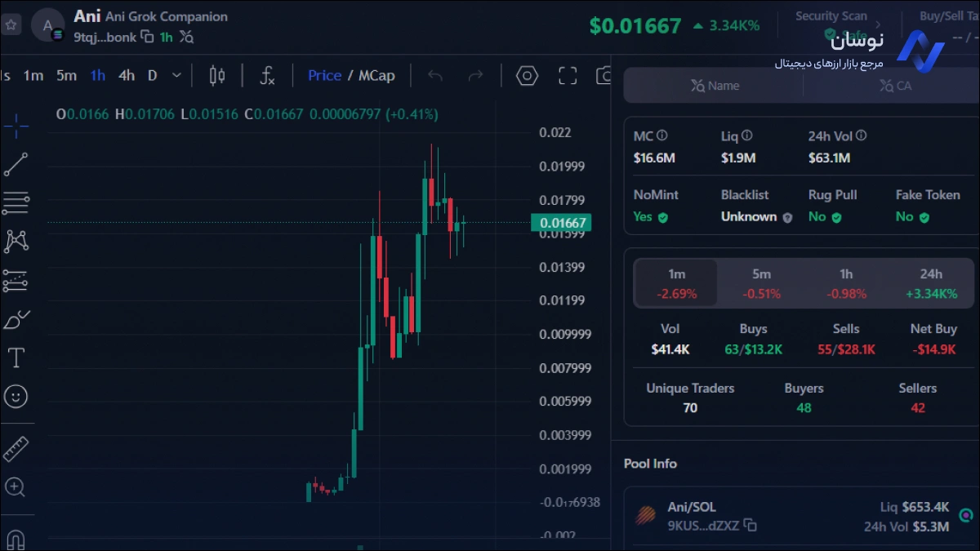
Task: Search token on X beside 1h age
Action: (187, 37)
